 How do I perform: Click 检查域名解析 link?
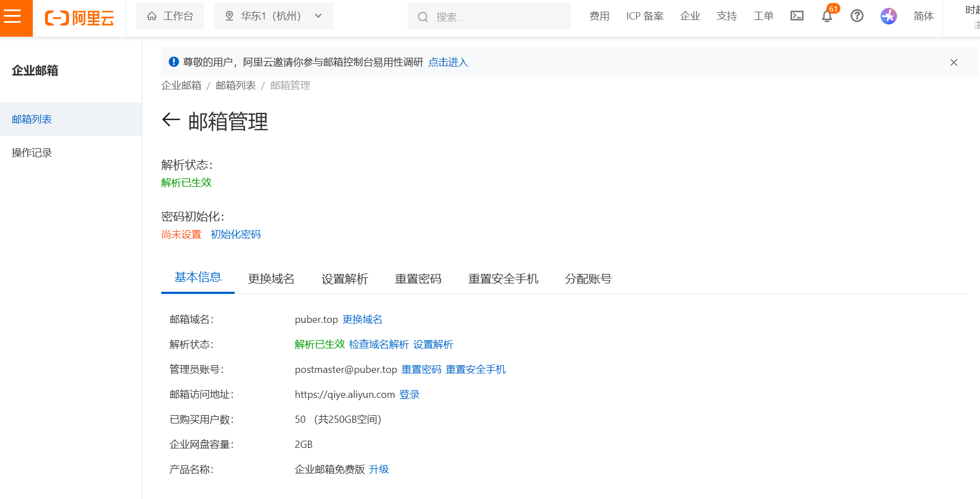[379, 344]
